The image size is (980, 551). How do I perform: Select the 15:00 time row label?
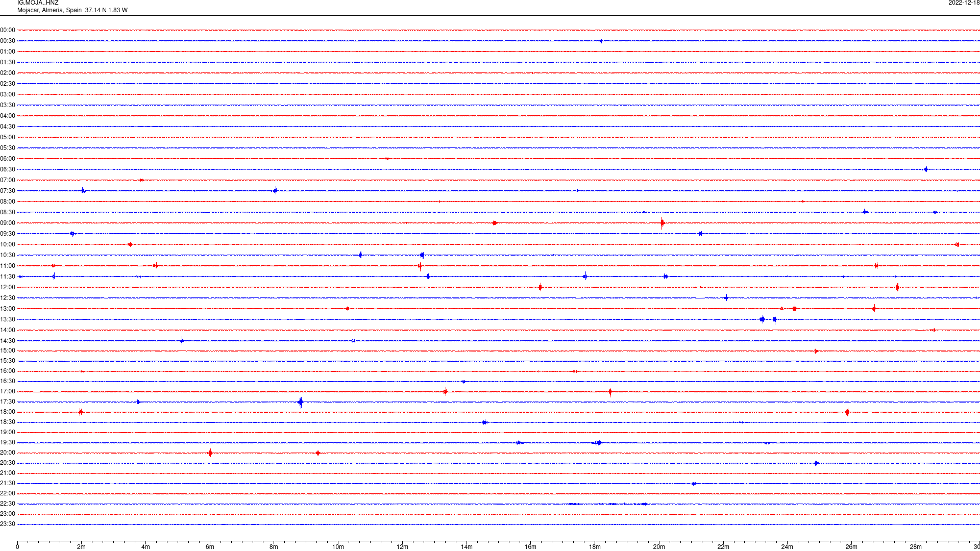[8, 350]
